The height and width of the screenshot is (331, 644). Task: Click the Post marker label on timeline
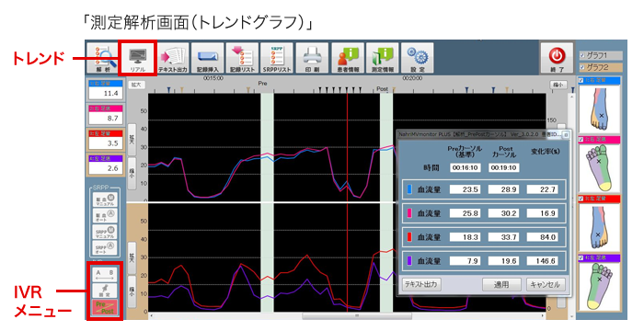383,88
